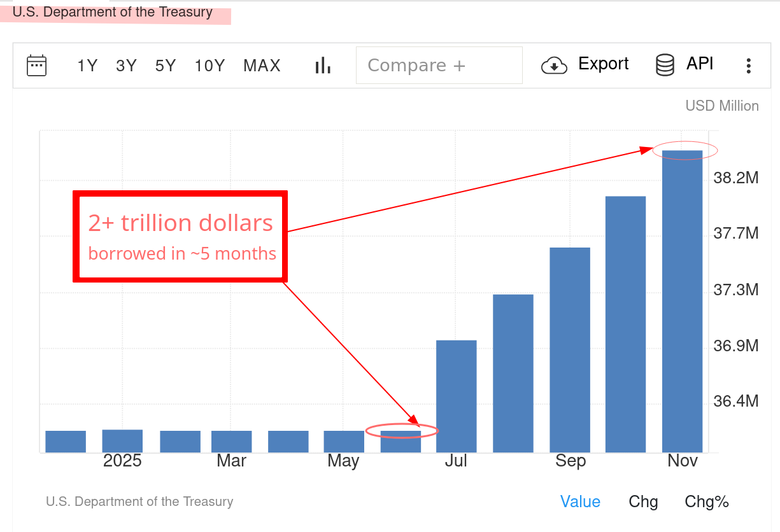Click the API text button
Screen dimensions: 780x532
pos(700,64)
